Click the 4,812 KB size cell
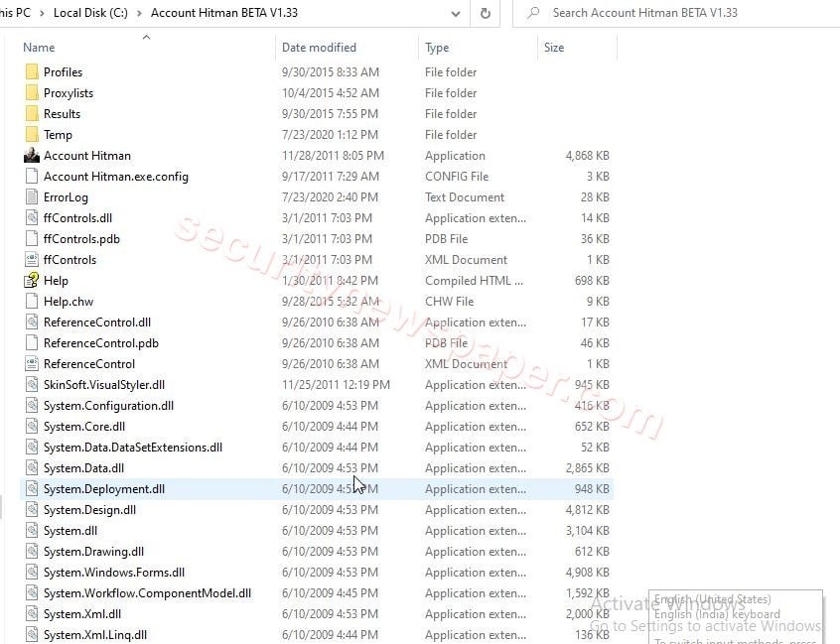Image resolution: width=840 pixels, height=644 pixels. 587,510
